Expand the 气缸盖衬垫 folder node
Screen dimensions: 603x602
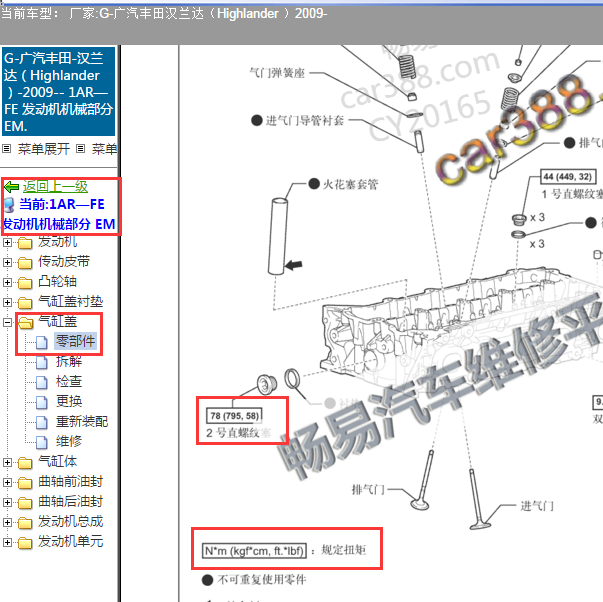coord(7,302)
